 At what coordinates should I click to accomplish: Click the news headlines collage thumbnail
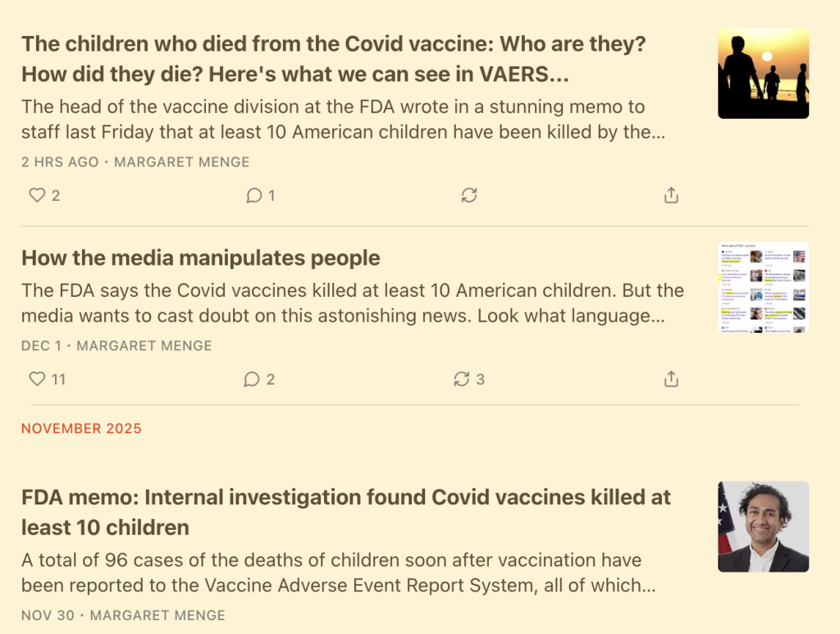[763, 287]
